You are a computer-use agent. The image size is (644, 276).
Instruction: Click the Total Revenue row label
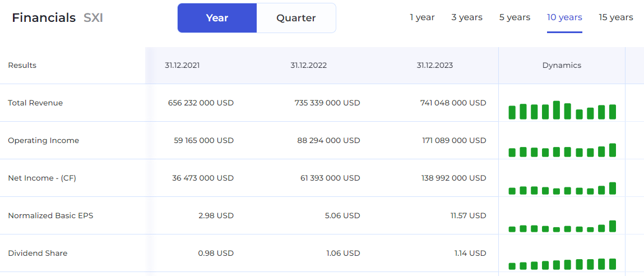[x=35, y=103]
